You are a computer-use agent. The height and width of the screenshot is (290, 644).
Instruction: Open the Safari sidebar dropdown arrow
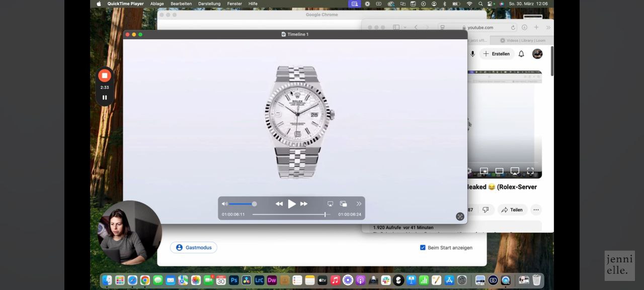(x=405, y=27)
